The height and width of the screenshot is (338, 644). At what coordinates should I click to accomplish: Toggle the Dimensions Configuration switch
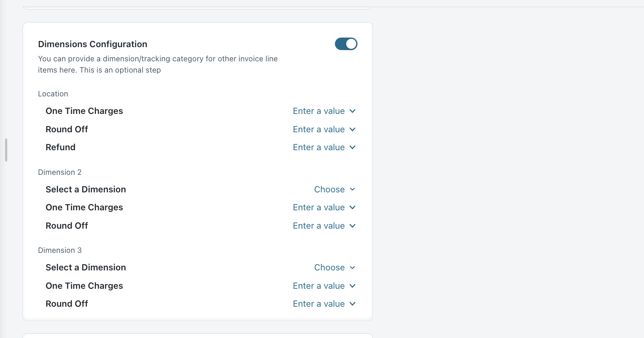pos(346,44)
